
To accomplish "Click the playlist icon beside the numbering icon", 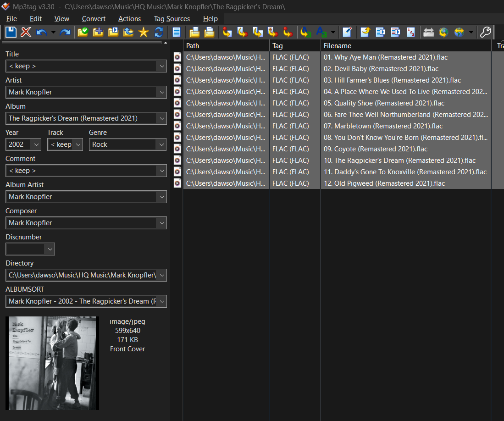I will pos(395,32).
